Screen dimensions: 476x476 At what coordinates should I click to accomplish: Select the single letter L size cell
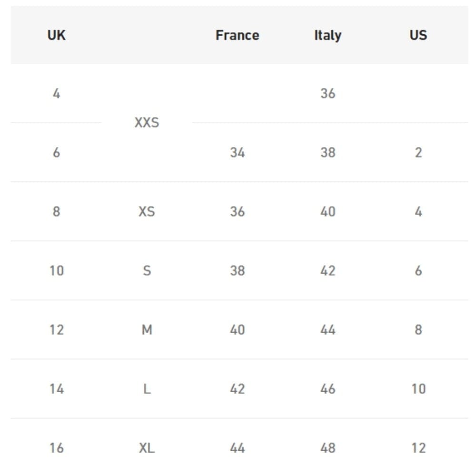pos(147,389)
